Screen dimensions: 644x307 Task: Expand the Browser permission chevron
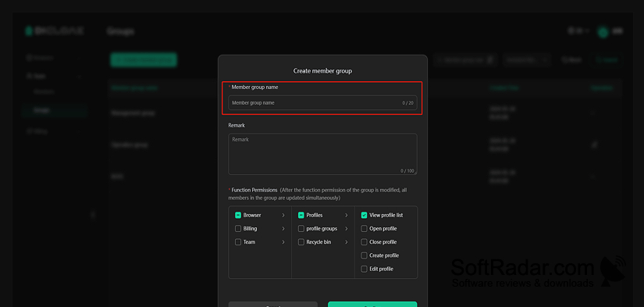283,215
